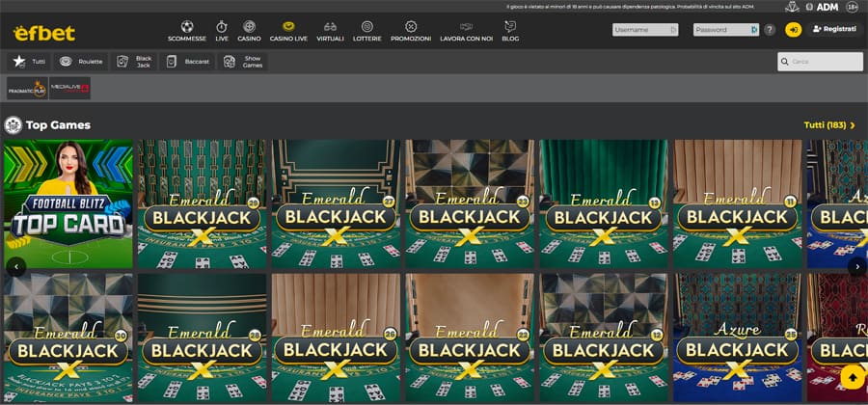The height and width of the screenshot is (405, 868).
Task: Filter games by Baccarat
Action: (188, 62)
